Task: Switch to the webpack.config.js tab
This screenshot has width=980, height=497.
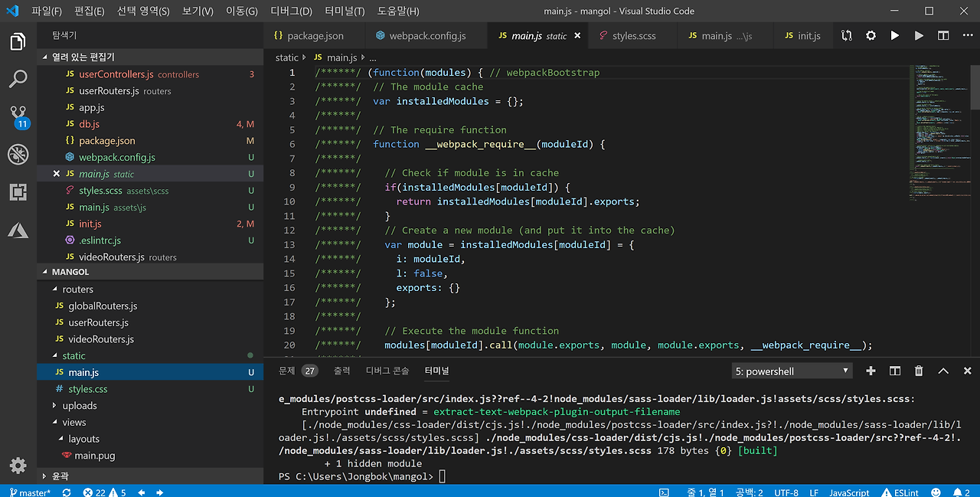Action: pyautogui.click(x=426, y=36)
